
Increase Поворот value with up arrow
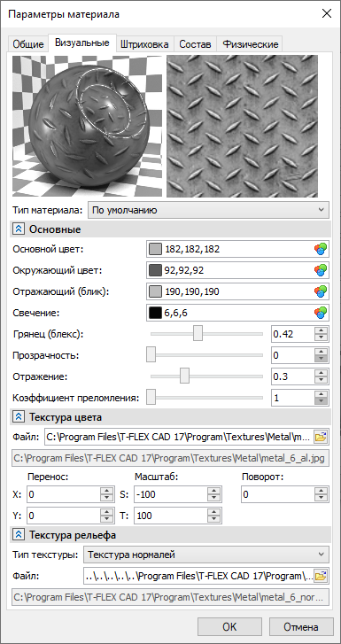(321, 491)
